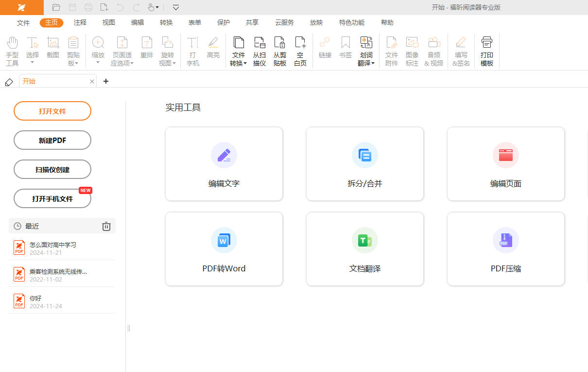This screenshot has width=588, height=372.
Task: Switch to the Protect (保护) ribbon tab
Action: (224, 22)
